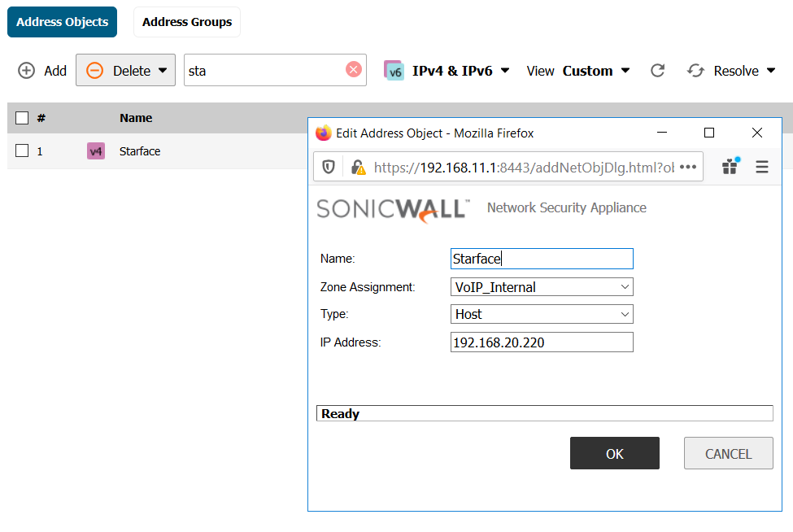Click the # column header
The width and height of the screenshot is (793, 532).
(41, 118)
